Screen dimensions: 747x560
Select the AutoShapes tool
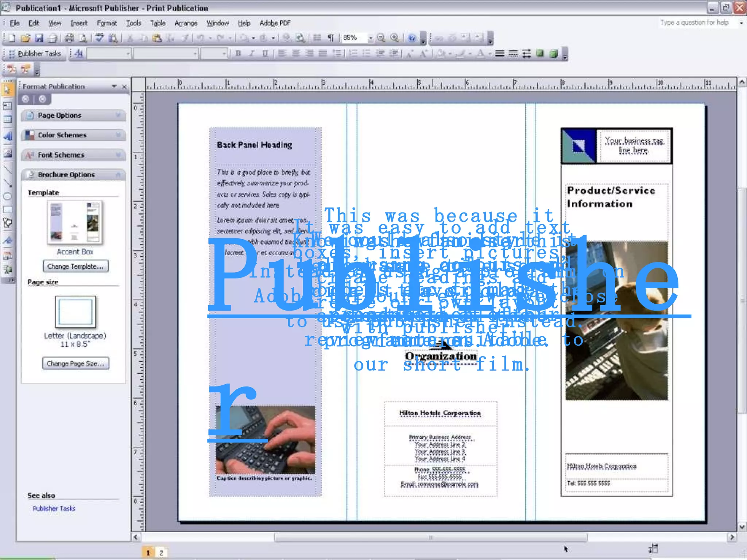tap(7, 223)
